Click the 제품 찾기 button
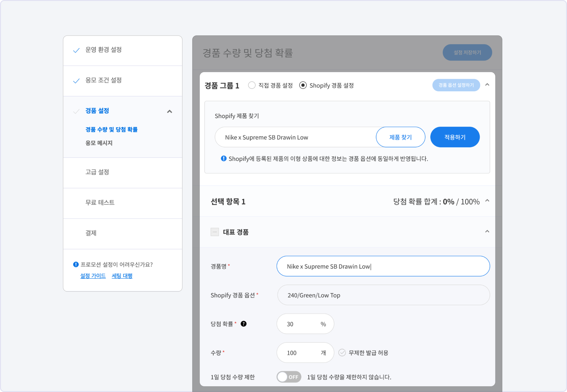567x392 pixels. pyautogui.click(x=400, y=137)
